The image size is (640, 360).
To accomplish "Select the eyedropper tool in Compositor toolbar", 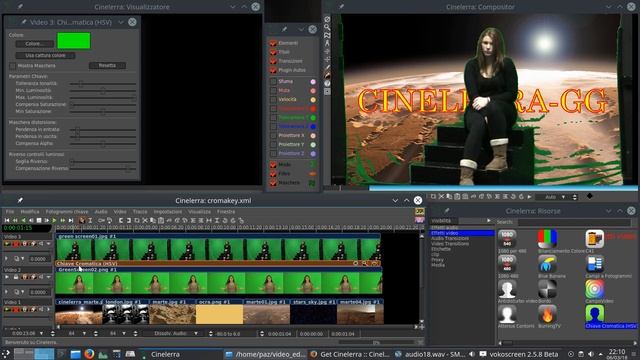I will click(x=327, y=75).
